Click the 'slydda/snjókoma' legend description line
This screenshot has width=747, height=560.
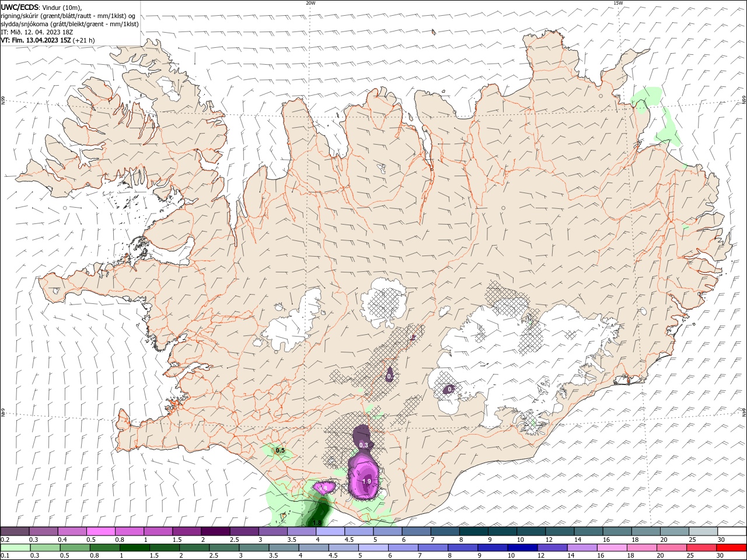click(70, 24)
